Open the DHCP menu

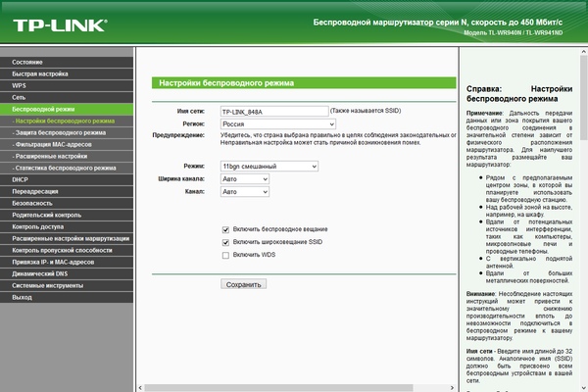[x=67, y=179]
